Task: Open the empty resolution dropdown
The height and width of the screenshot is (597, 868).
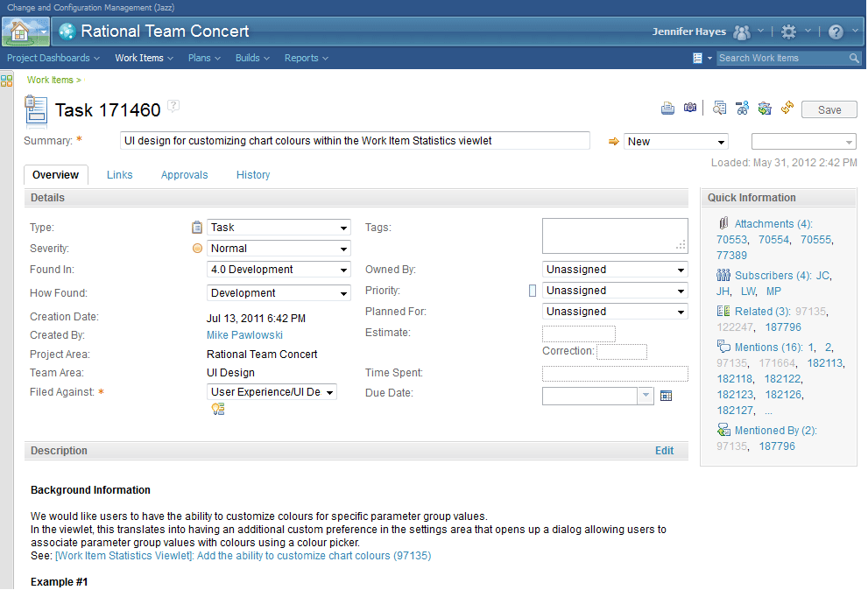Action: click(x=803, y=142)
